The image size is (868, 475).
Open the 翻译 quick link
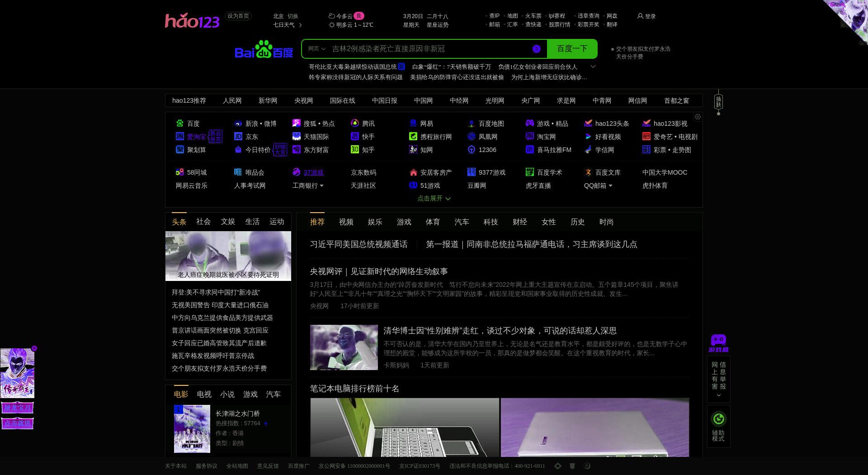(612, 24)
